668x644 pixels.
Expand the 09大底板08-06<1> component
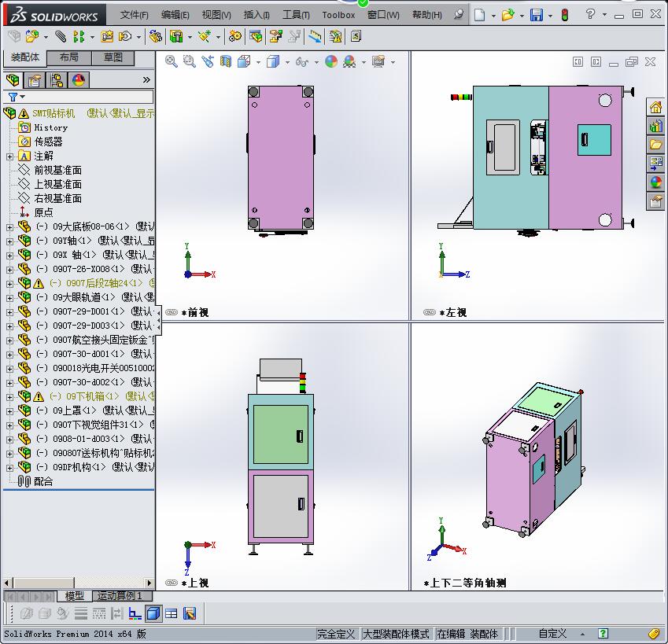click(9, 227)
